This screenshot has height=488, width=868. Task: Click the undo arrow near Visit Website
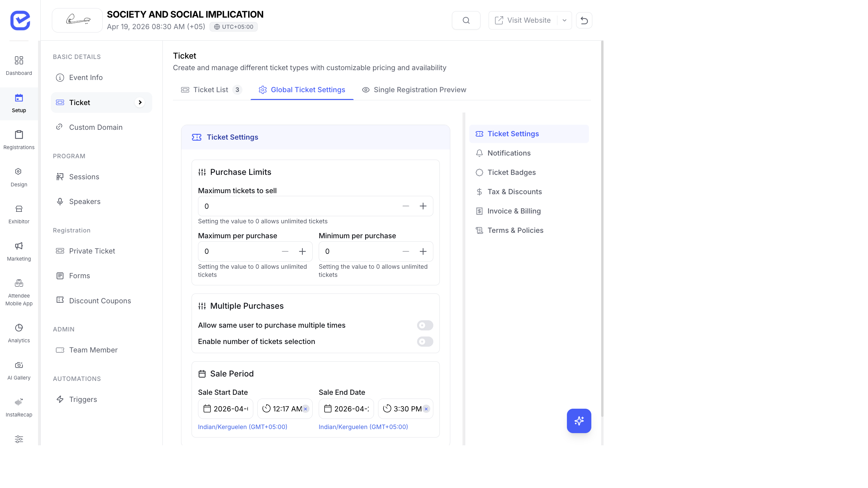pos(584,20)
